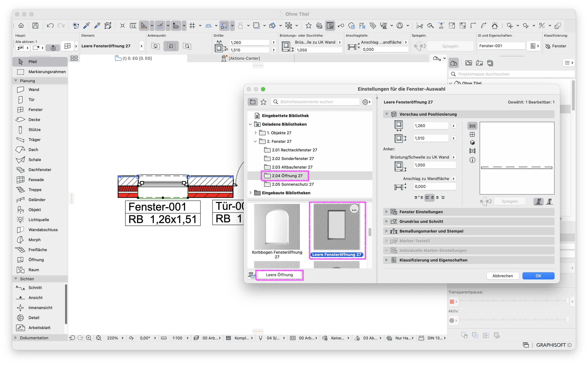The width and height of the screenshot is (588, 365).
Task: Open the favorites star in library browser
Action: [263, 102]
